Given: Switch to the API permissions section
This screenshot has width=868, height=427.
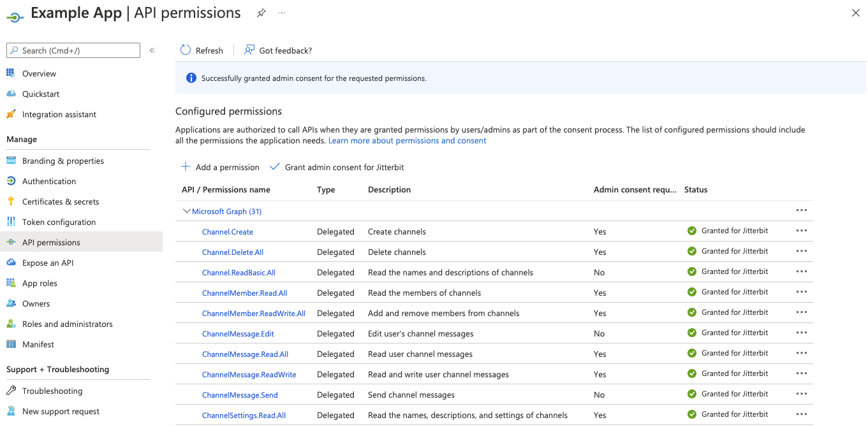Looking at the screenshot, I should coord(51,242).
